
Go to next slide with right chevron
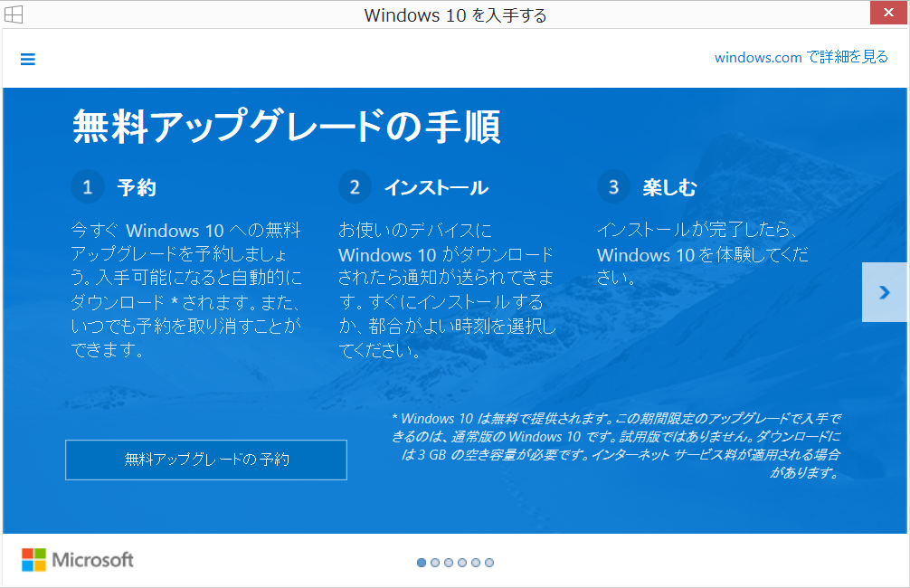click(884, 292)
